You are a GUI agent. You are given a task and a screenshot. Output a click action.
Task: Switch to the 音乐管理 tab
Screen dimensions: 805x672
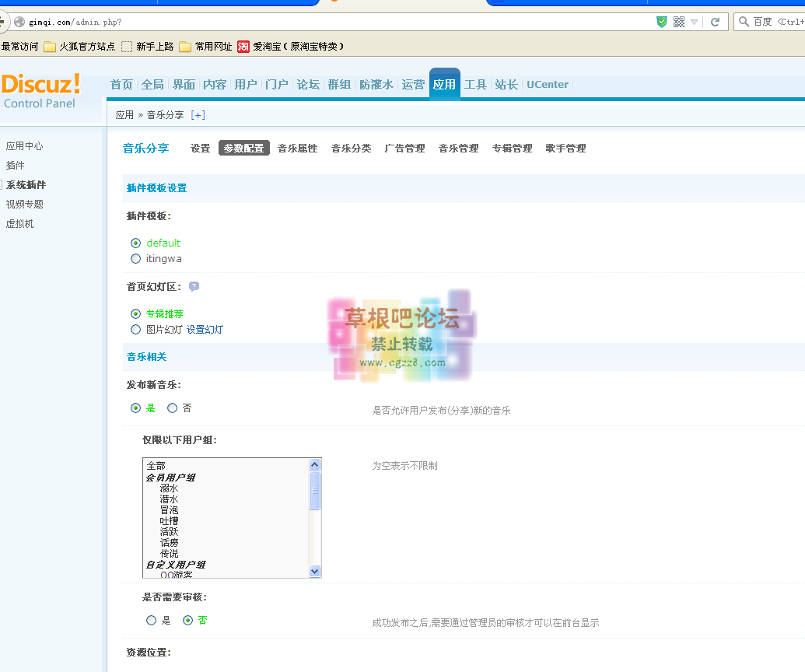point(458,149)
